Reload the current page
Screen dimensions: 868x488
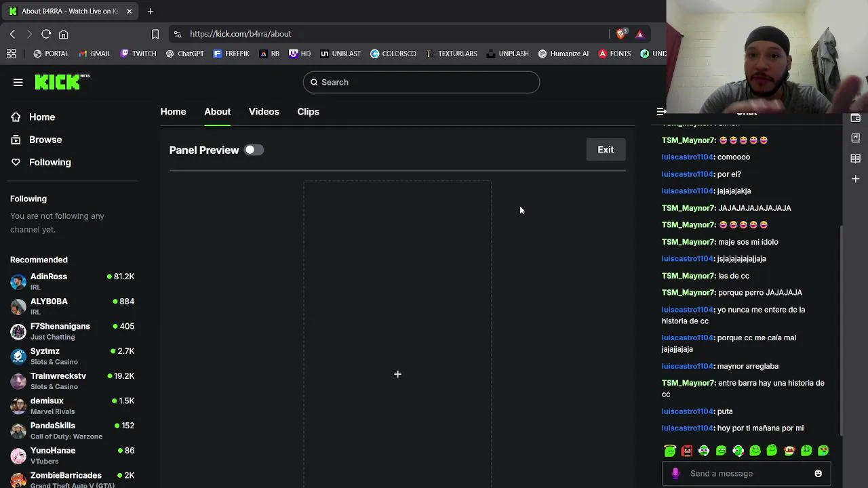click(x=46, y=34)
